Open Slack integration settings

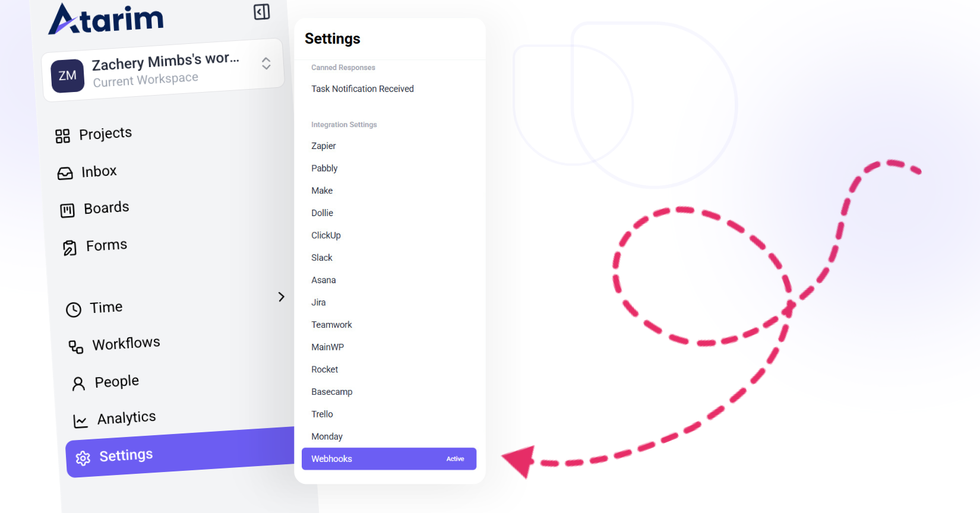pos(322,258)
